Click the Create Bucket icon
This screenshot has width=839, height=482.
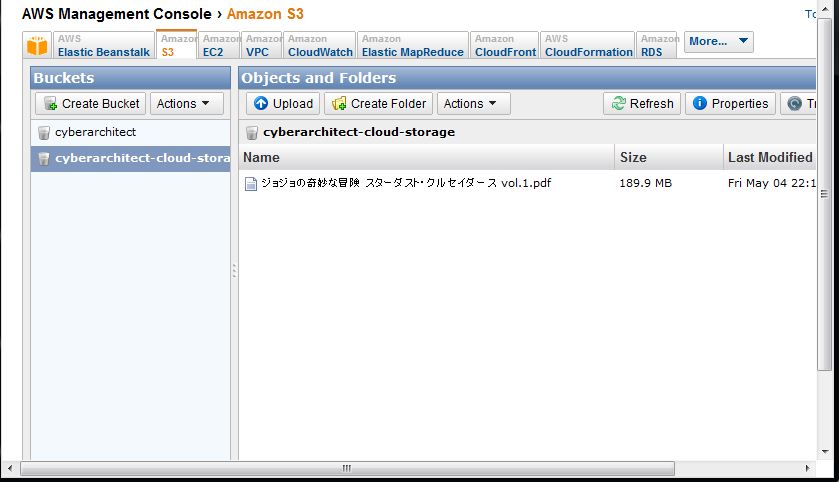pyautogui.click(x=50, y=103)
